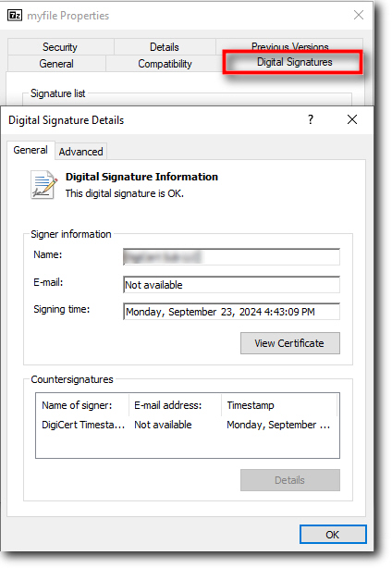Select the General tab in Digital Signature Details
Screen dimensions: 392x568
click(31, 150)
